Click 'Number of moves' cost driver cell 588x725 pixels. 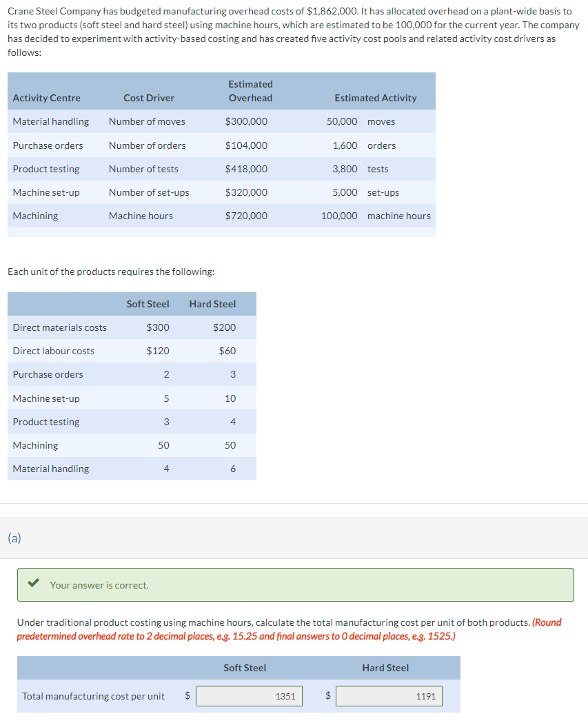147,121
